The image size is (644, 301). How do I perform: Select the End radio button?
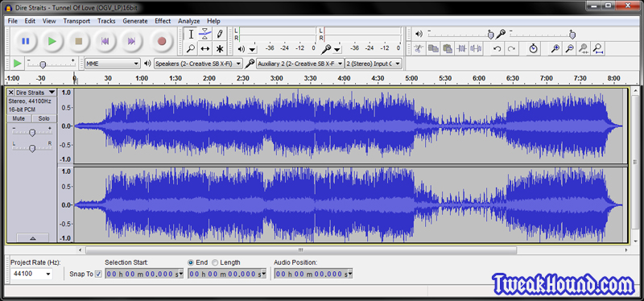(x=191, y=262)
